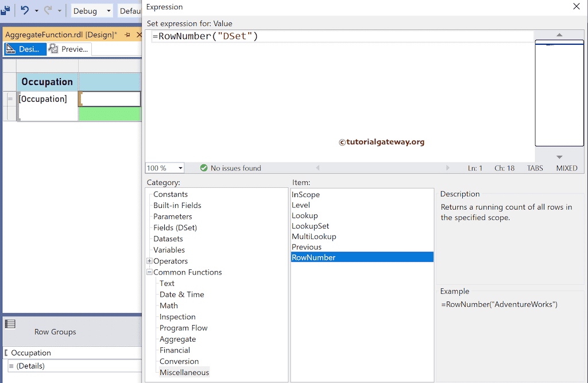Click the up arrow of the right scrollbar
588x383 pixels.
click(559, 36)
